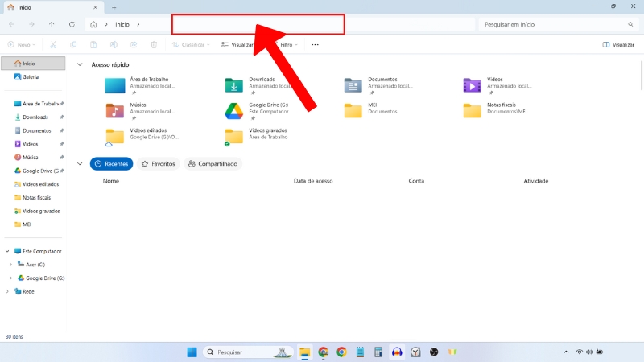The width and height of the screenshot is (644, 362).
Task: Open Google Chrome from the taskbar
Action: tap(341, 352)
